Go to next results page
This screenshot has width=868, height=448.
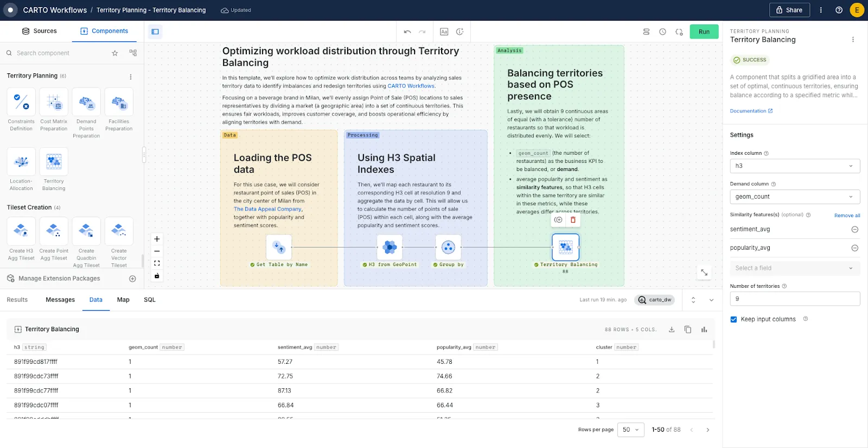(x=707, y=430)
